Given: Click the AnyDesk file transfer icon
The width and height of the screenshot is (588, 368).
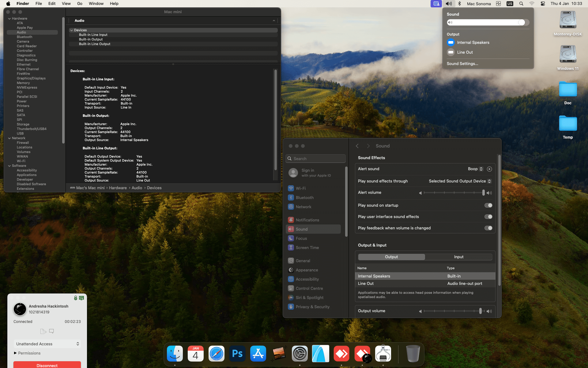Looking at the screenshot, I should (x=43, y=331).
